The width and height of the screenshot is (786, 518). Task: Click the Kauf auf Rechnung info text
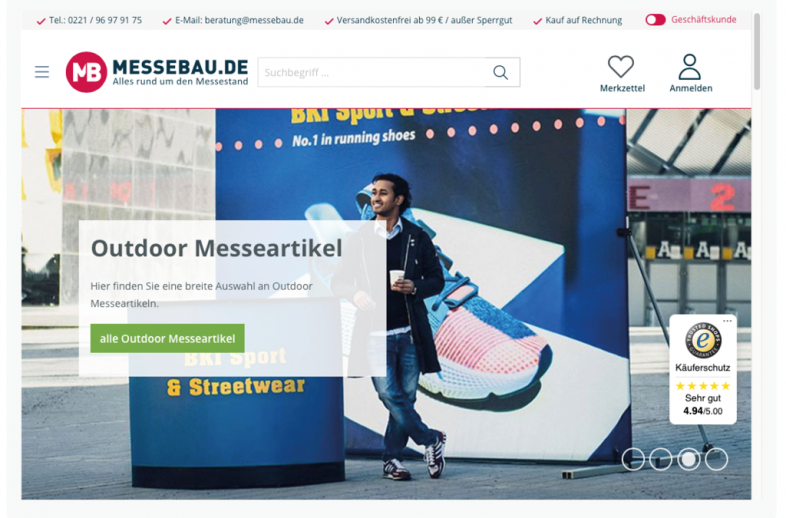click(583, 21)
